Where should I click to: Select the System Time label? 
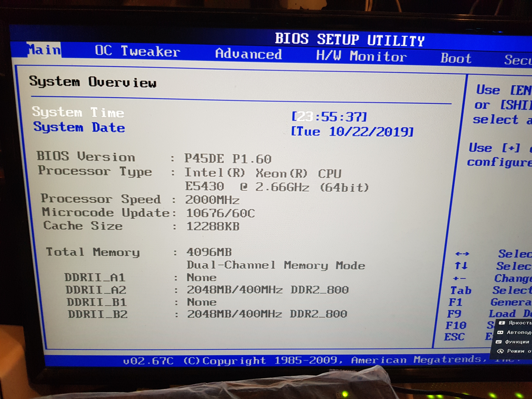[78, 112]
